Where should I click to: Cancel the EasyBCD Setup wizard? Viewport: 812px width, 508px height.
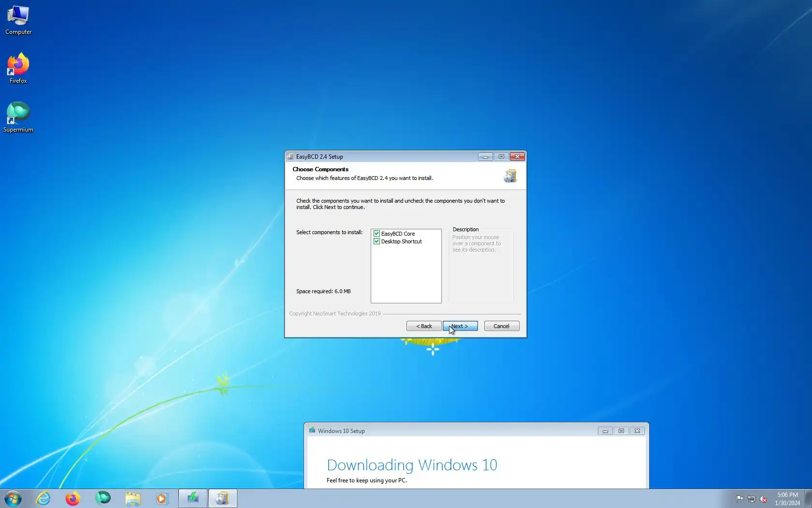click(502, 326)
